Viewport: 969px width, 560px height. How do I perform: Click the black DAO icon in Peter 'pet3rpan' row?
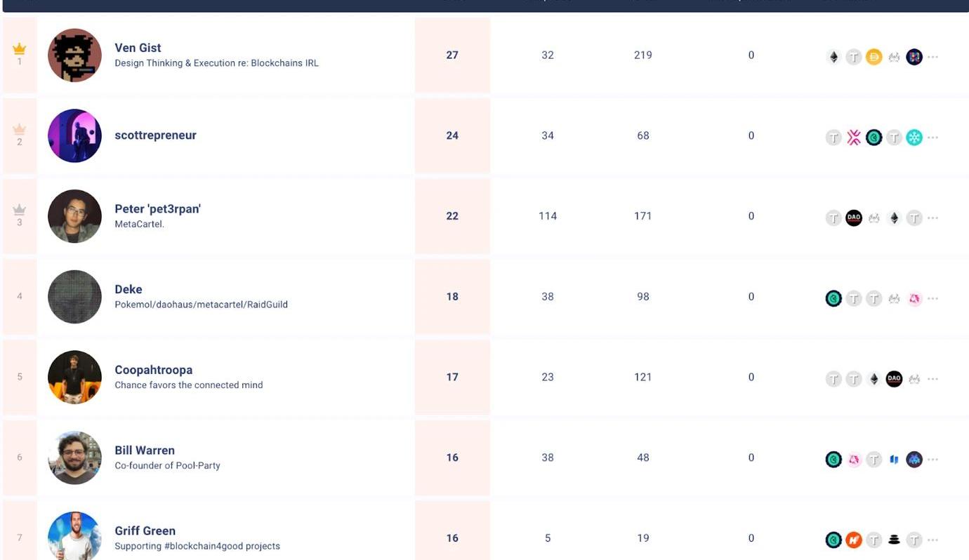854,218
